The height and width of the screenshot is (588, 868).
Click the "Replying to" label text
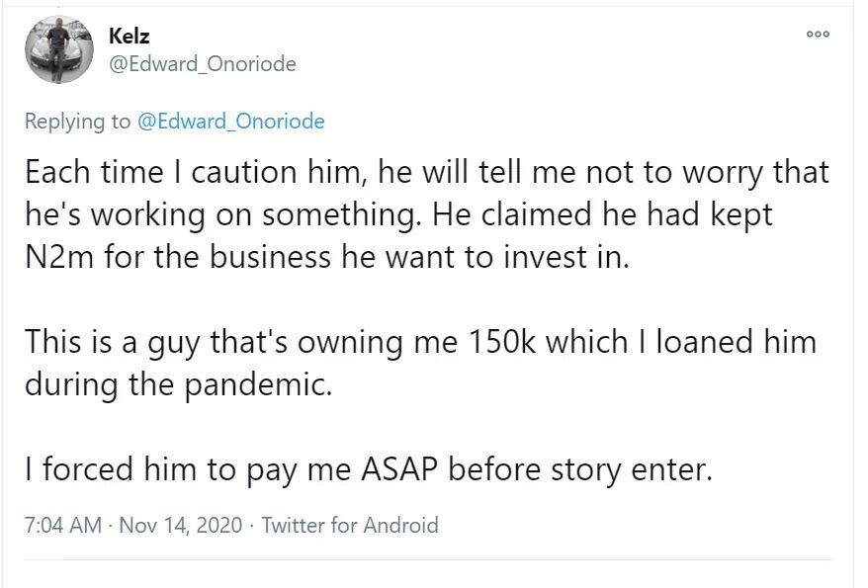pyautogui.click(x=77, y=122)
